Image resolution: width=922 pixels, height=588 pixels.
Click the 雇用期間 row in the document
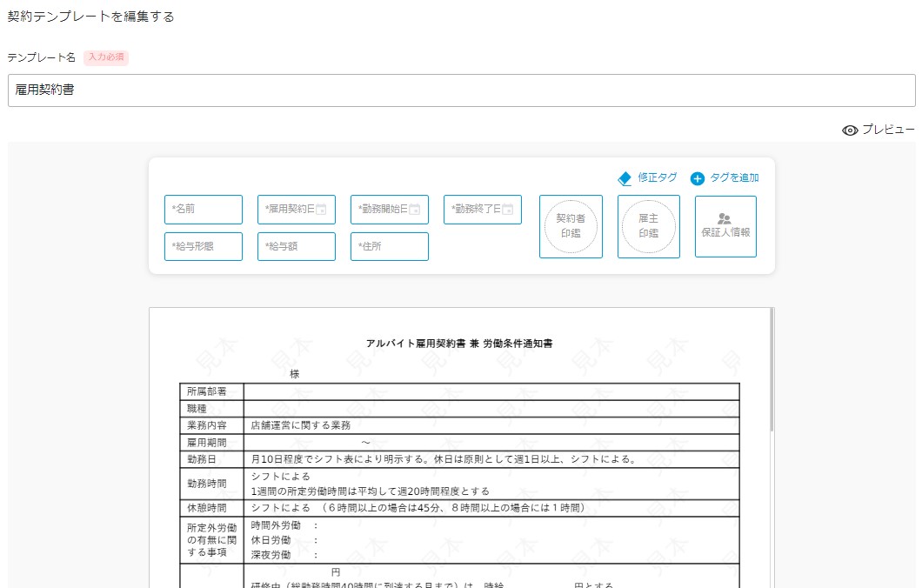pyautogui.click(x=459, y=443)
